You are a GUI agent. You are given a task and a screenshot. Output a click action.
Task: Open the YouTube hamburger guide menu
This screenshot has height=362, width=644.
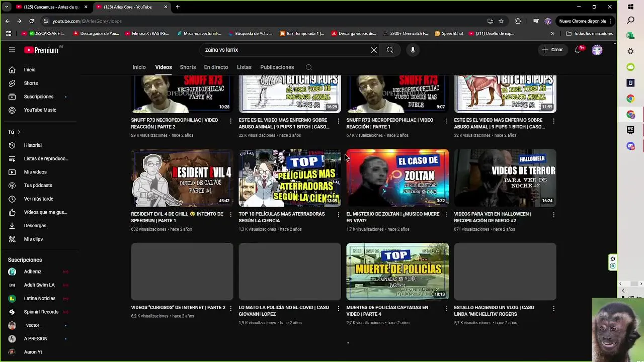(12, 50)
